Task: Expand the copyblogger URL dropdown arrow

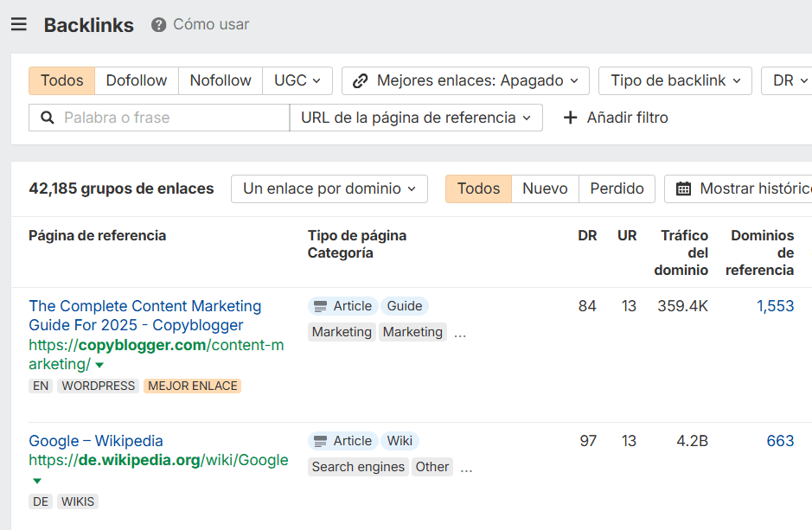Action: pyautogui.click(x=100, y=366)
